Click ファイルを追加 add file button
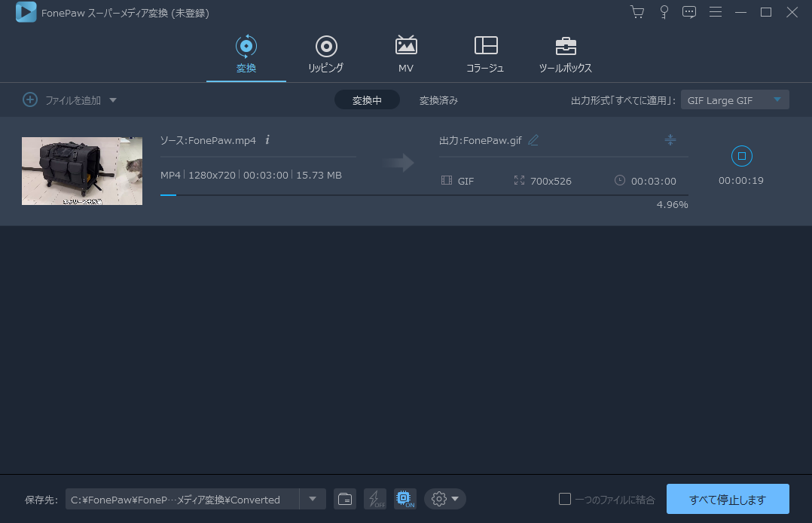Image resolution: width=812 pixels, height=523 pixels. coord(73,100)
